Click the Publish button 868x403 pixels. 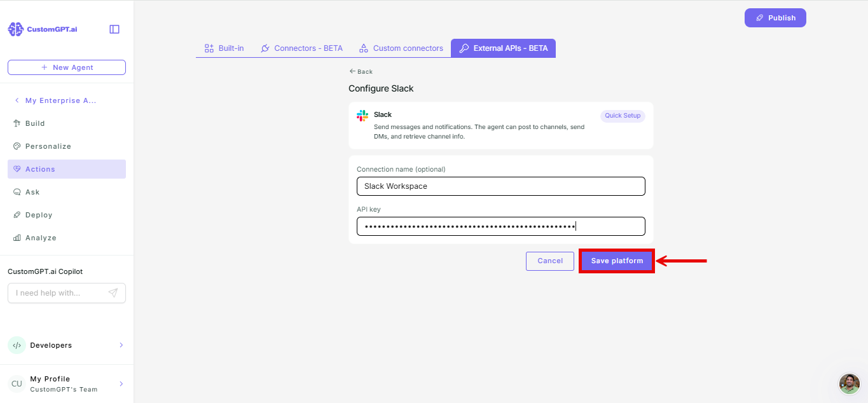point(775,18)
